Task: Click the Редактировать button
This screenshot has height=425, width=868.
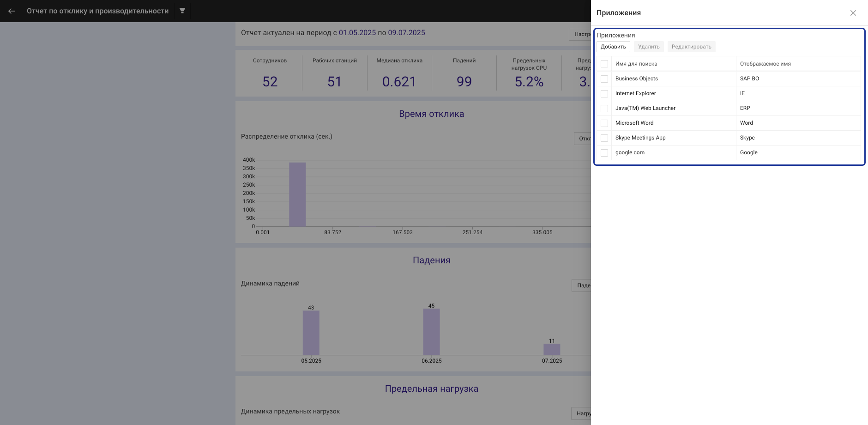Action: pyautogui.click(x=691, y=47)
